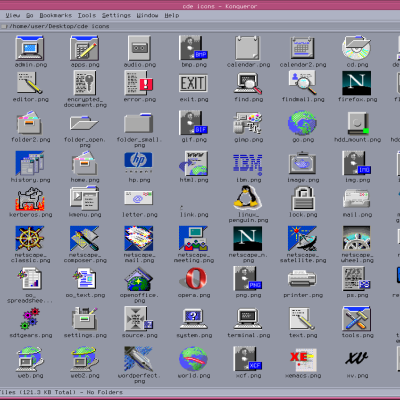The height and width of the screenshot is (400, 400).
Task: Select the folder2.png icon
Action: (30, 123)
